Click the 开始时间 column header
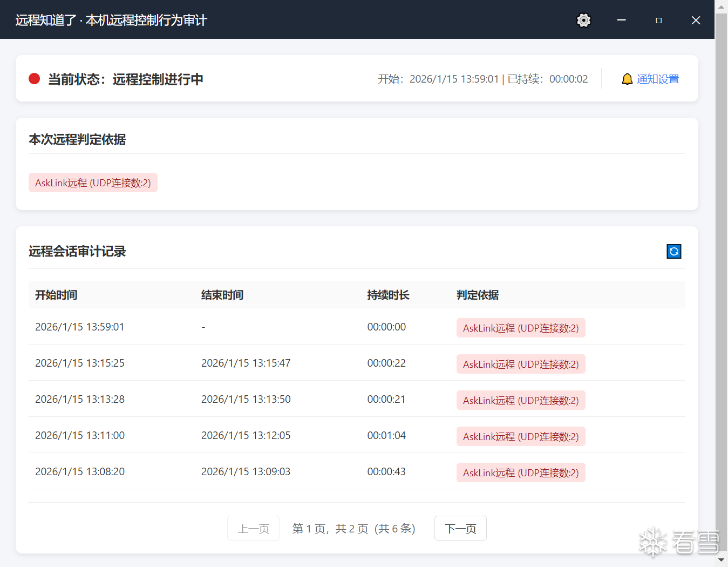The image size is (728, 567). click(56, 295)
